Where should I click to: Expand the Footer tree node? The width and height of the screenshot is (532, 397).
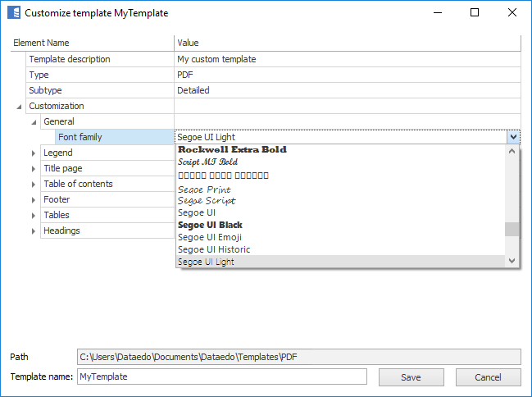pyautogui.click(x=34, y=199)
